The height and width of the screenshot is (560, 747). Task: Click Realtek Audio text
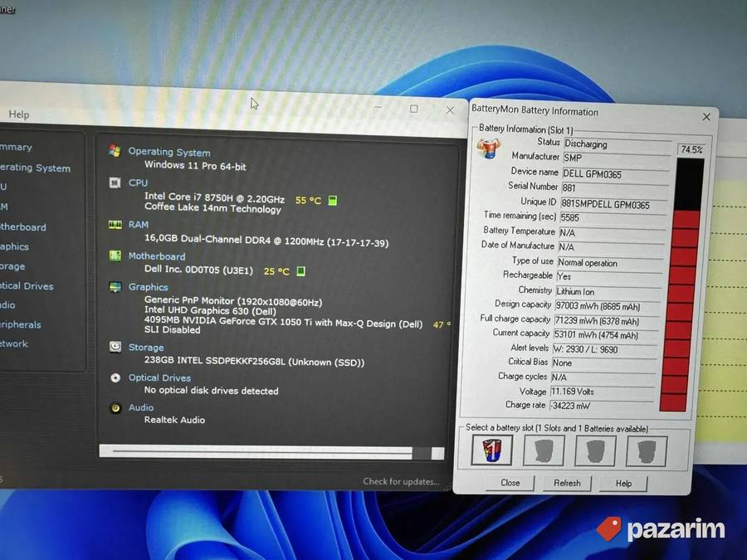click(175, 420)
